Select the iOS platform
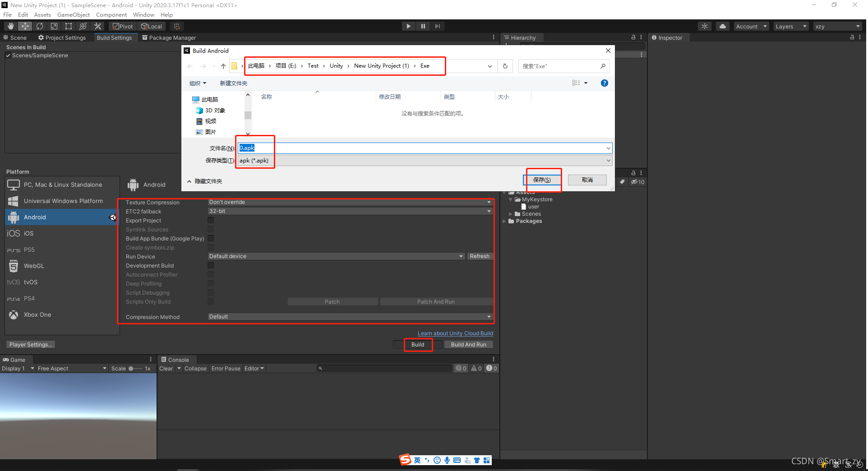Image resolution: width=868 pixels, height=471 pixels. pyautogui.click(x=62, y=234)
